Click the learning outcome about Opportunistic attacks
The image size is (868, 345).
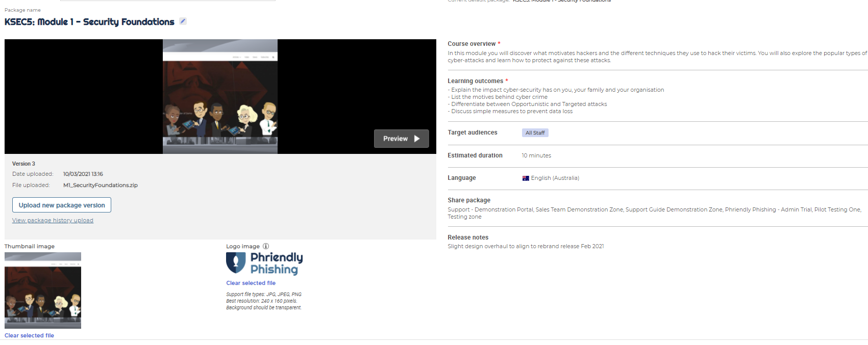[528, 104]
